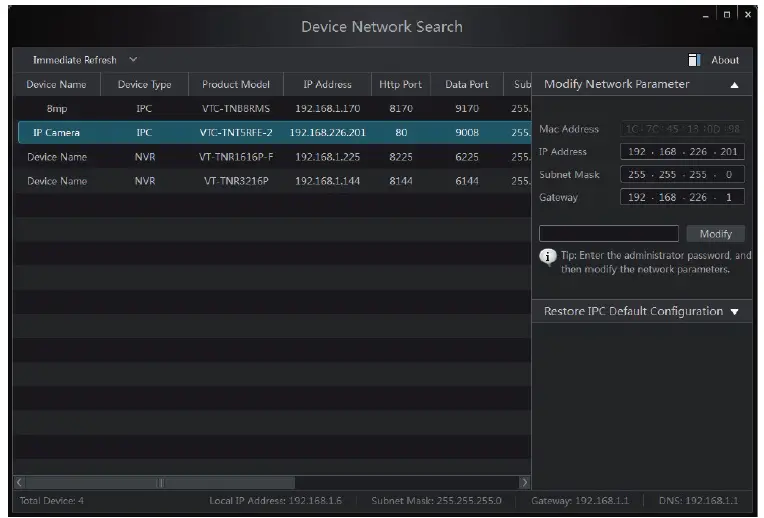Click the Gateway input field

pos(683,198)
